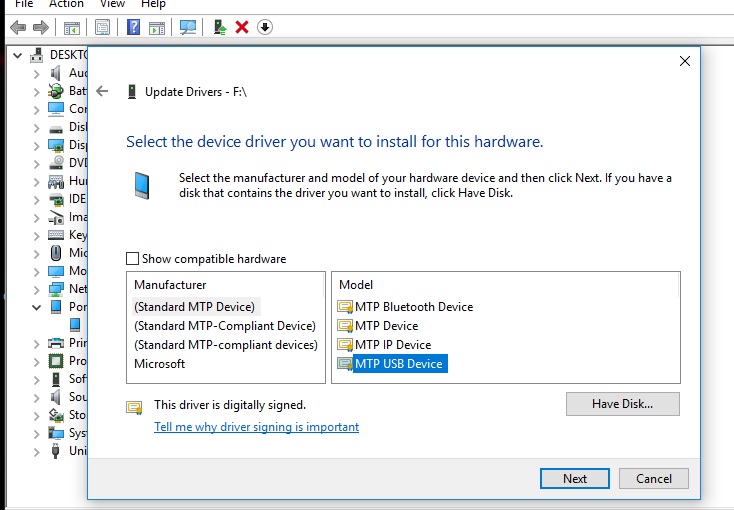The image size is (734, 510).
Task: Open driver signing importance link
Action: click(256, 427)
